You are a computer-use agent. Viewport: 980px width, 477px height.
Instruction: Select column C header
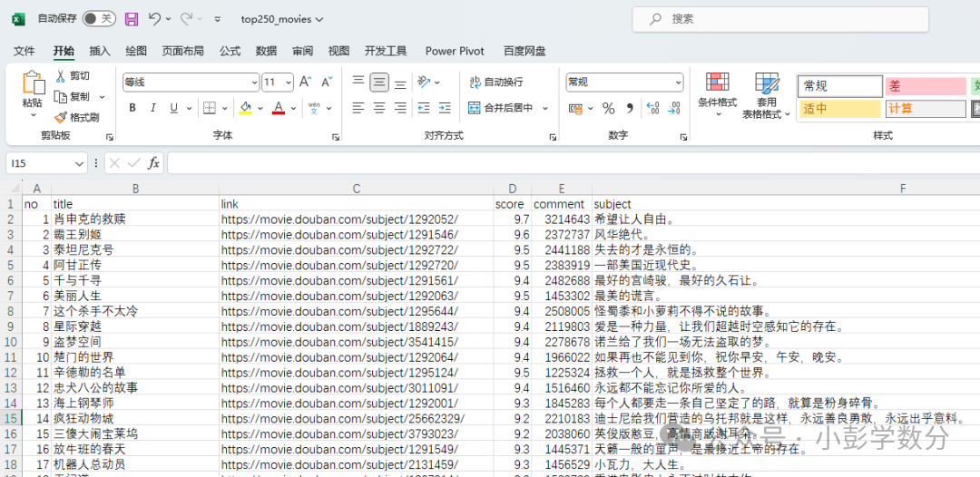pyautogui.click(x=356, y=188)
